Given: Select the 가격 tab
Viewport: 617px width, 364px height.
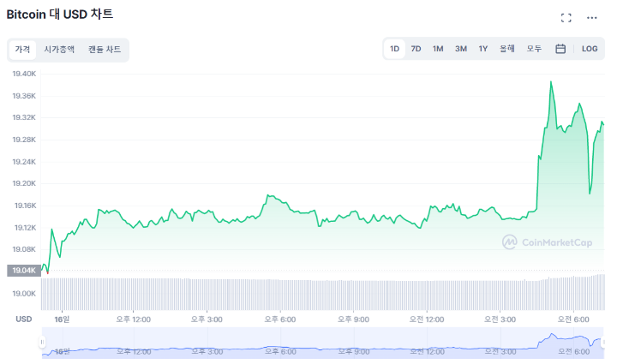Looking at the screenshot, I should [x=22, y=50].
